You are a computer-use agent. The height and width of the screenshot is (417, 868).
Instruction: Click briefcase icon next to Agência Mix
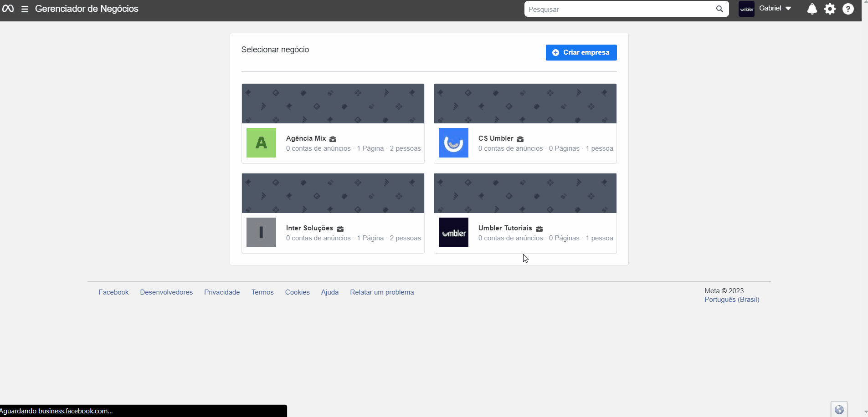click(x=333, y=139)
